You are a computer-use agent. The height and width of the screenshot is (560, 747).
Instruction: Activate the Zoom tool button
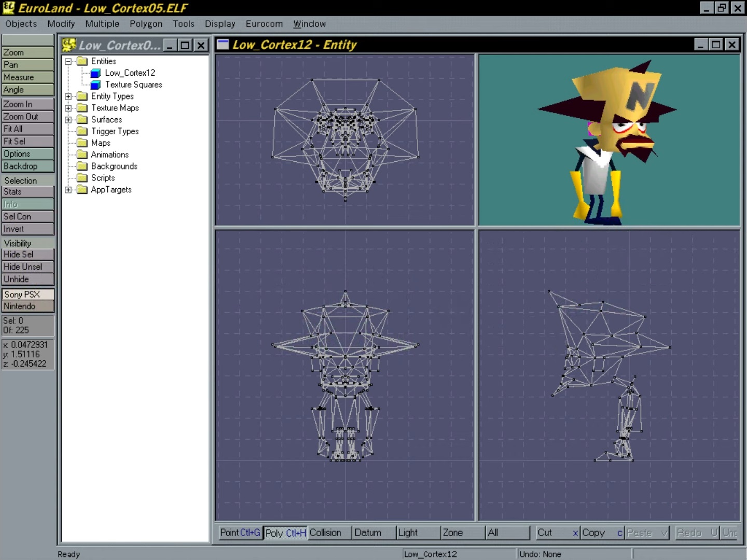(28, 52)
